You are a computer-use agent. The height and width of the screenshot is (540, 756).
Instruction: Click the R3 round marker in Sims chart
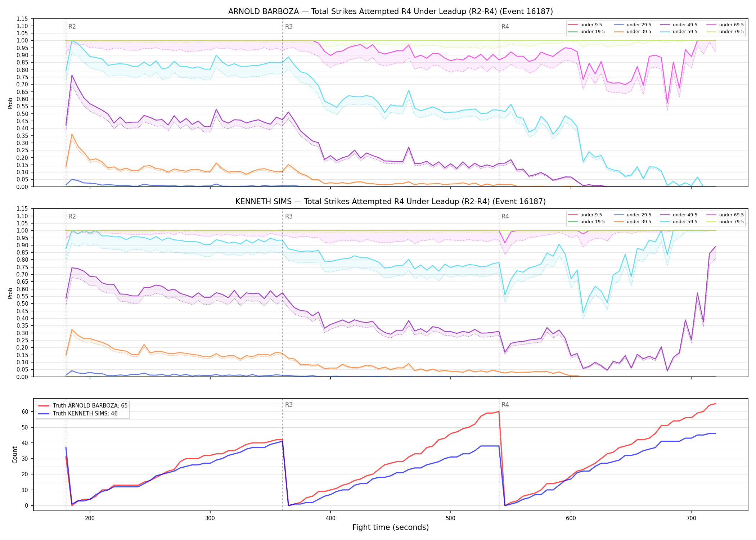coord(289,217)
